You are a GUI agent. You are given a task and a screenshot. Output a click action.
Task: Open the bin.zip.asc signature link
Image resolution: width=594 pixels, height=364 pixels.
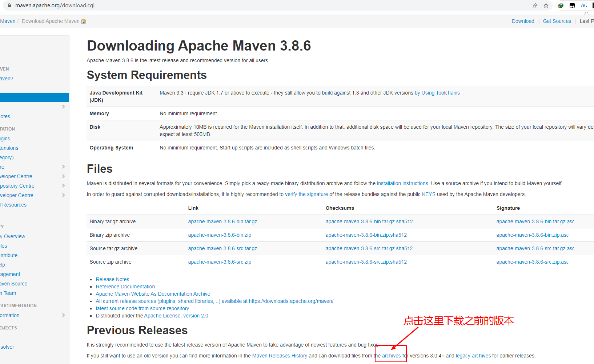(x=533, y=235)
